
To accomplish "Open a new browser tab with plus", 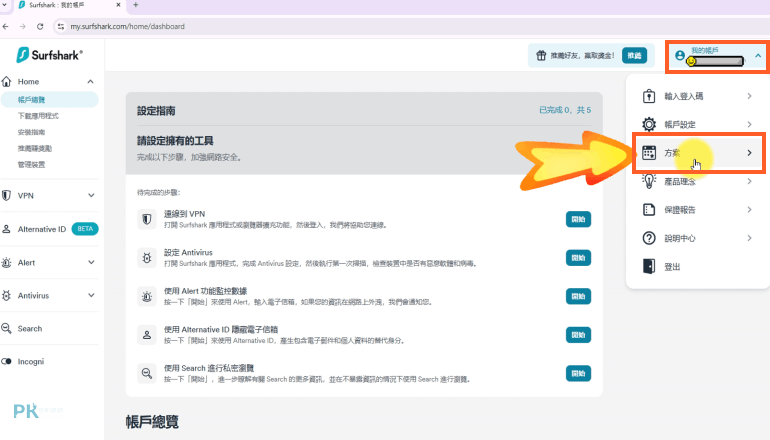I will point(136,5).
